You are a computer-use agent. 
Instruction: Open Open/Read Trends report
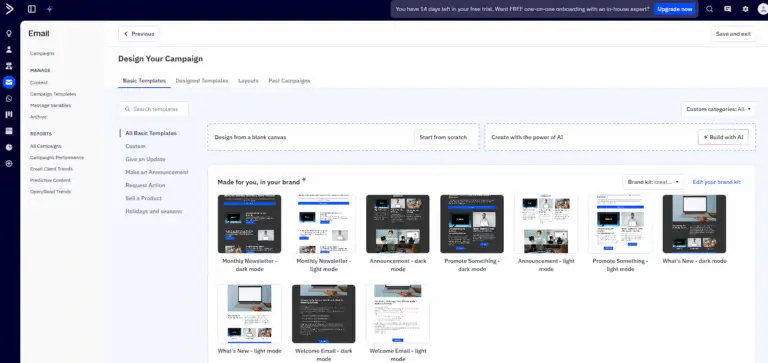point(50,192)
